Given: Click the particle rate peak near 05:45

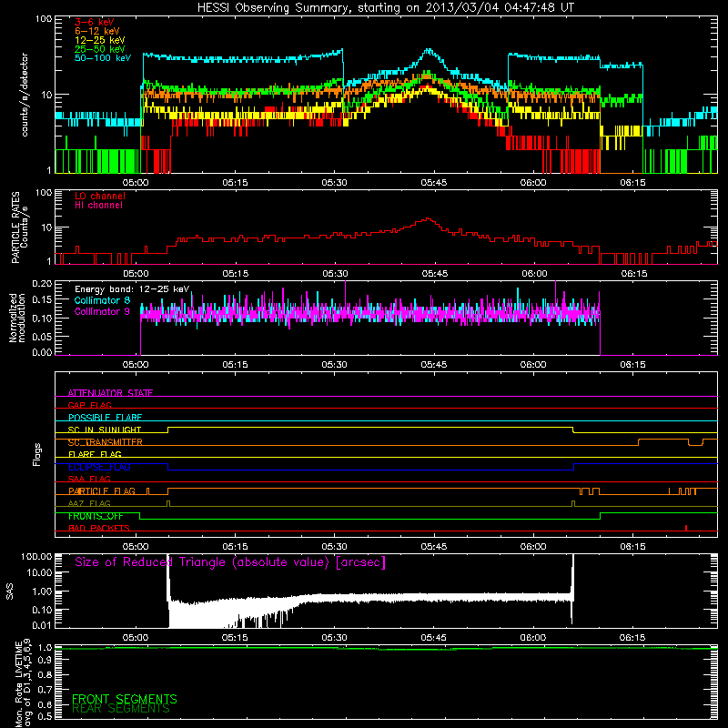Looking at the screenshot, I should click(x=428, y=219).
